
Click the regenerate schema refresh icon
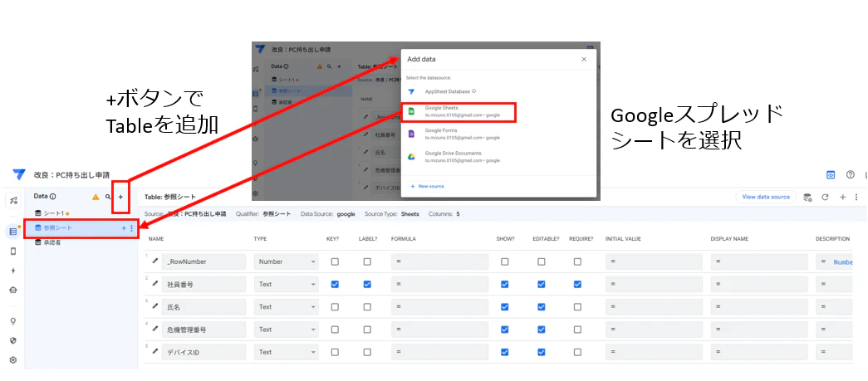coord(825,197)
